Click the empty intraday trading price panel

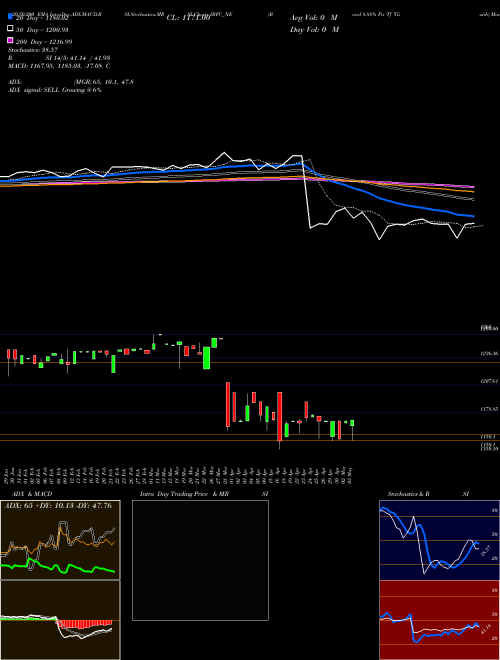(x=200, y=560)
